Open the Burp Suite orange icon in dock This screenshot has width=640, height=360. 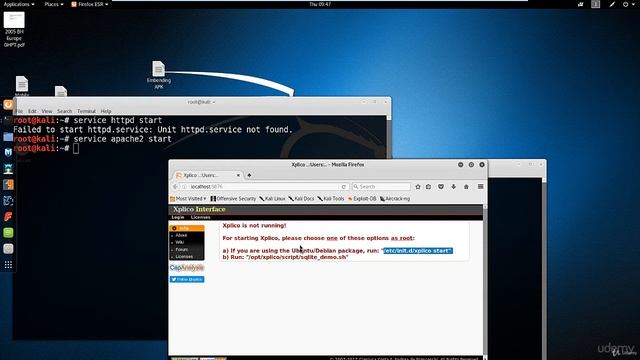click(8, 184)
